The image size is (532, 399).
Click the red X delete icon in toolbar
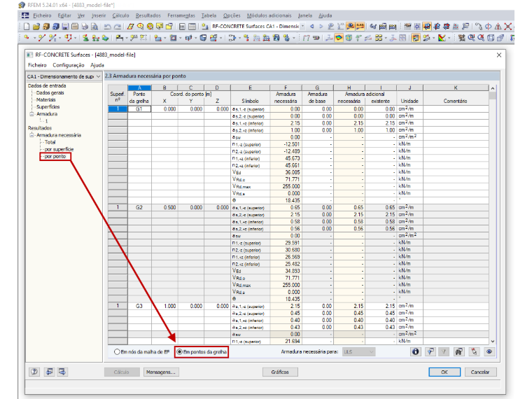508,27
